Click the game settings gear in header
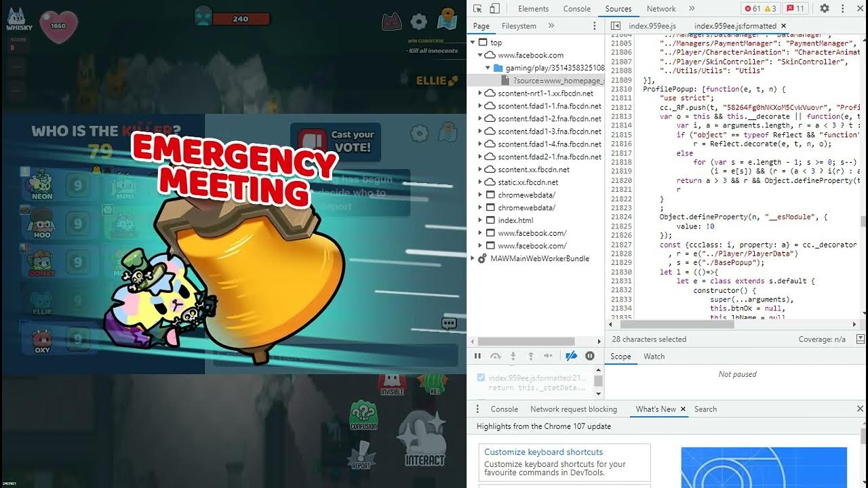 419,22
